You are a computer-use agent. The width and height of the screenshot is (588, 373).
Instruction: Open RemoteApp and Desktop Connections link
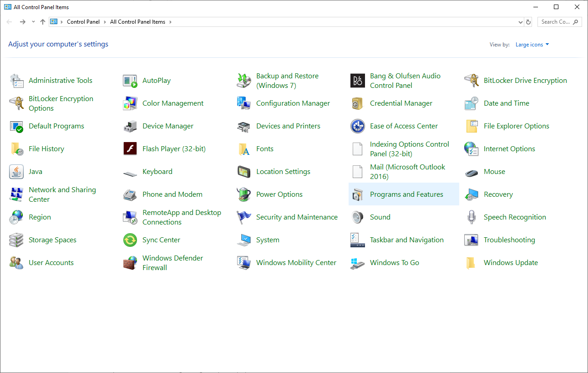pos(182,217)
